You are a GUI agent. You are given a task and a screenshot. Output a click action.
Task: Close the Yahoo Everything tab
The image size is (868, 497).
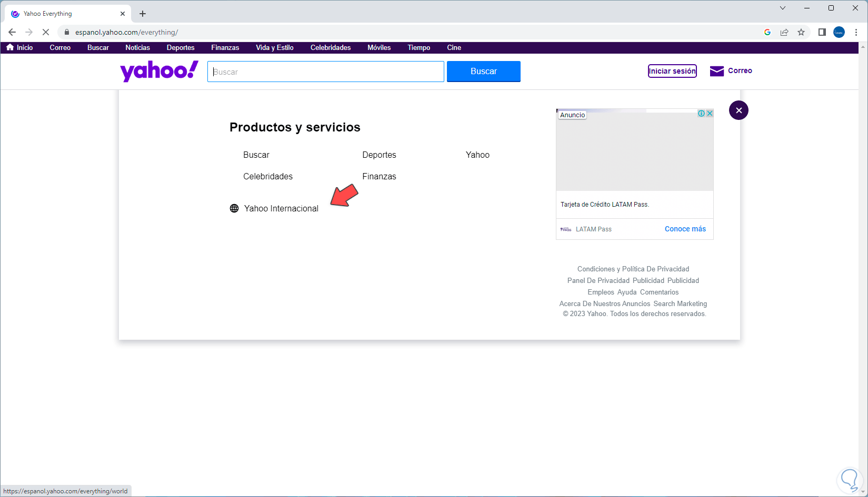[123, 14]
